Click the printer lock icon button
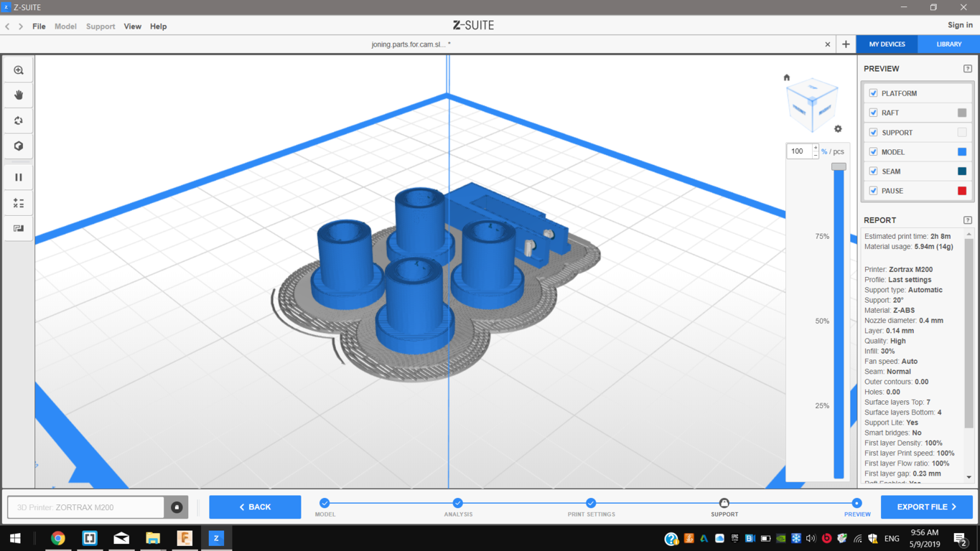 (x=177, y=507)
